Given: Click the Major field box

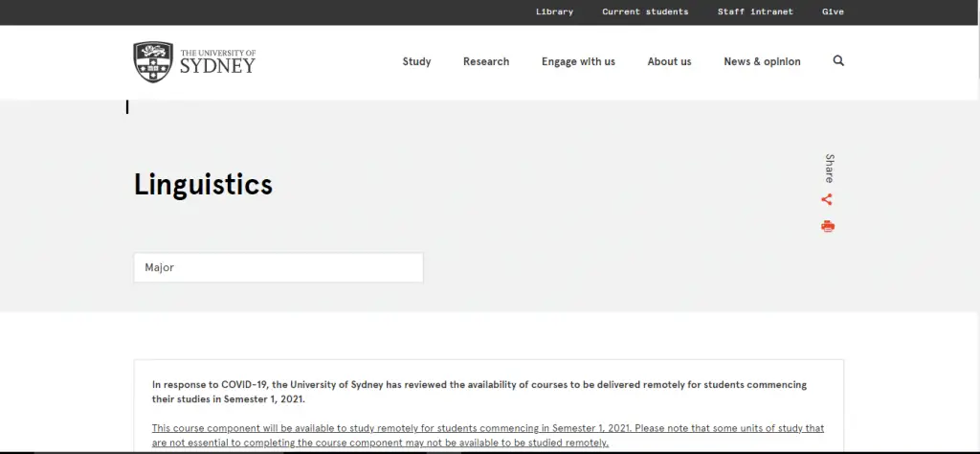Looking at the screenshot, I should point(278,267).
